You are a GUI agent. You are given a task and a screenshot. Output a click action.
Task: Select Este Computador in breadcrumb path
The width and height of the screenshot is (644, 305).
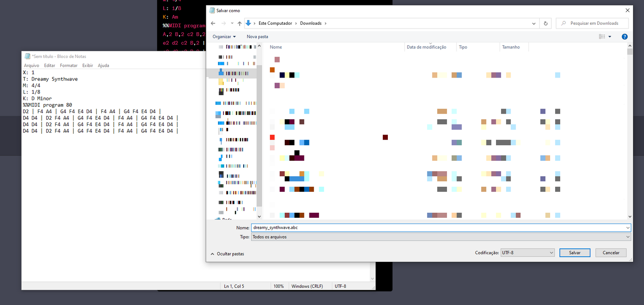[275, 23]
